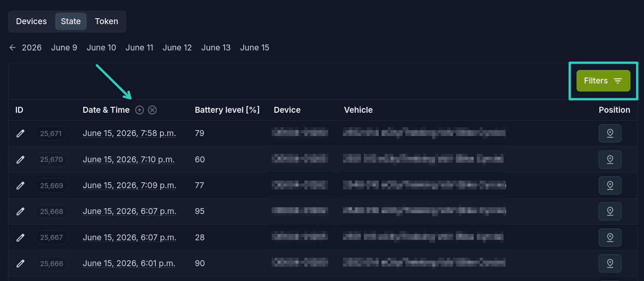Select the State tab
Viewport: 644px width, 281px height.
click(x=71, y=22)
